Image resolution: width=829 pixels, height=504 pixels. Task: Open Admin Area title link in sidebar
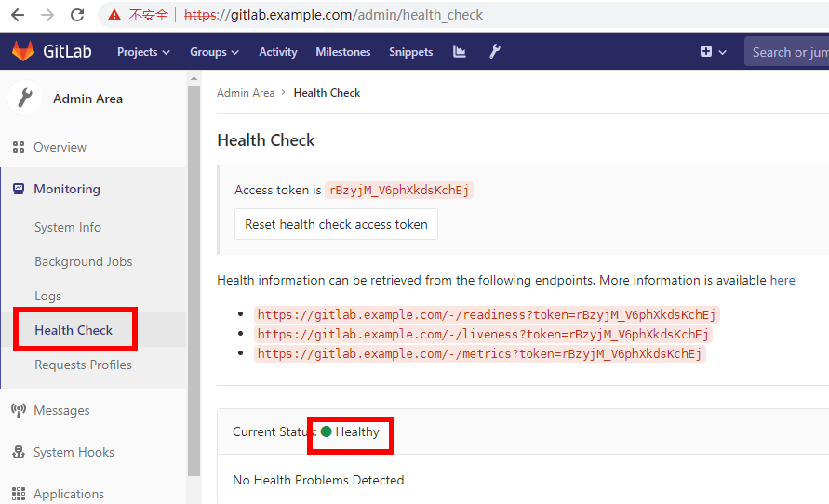[87, 99]
